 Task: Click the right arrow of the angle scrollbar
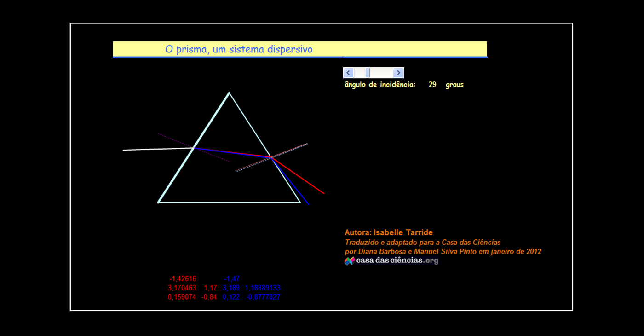(x=399, y=73)
